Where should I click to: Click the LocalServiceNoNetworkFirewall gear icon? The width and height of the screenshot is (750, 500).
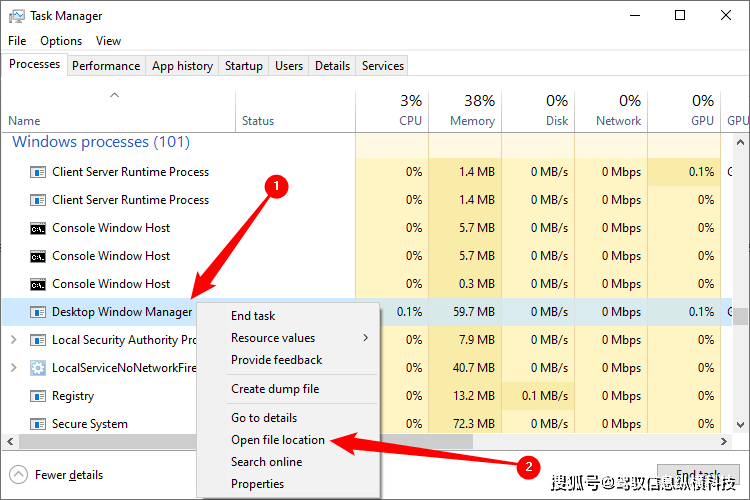[38, 368]
